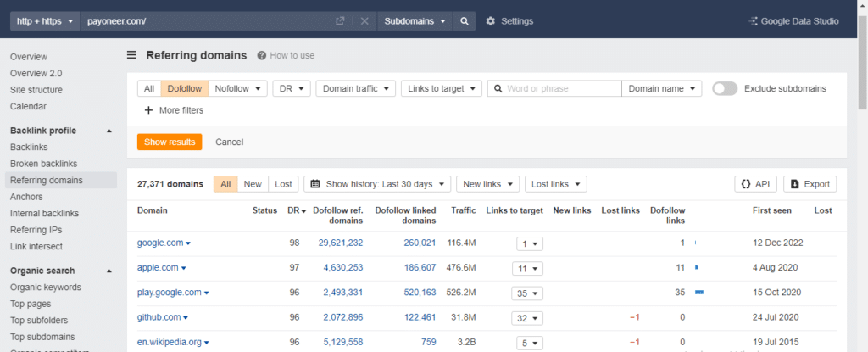Open Show history: Last 30 days dropdown

377,184
